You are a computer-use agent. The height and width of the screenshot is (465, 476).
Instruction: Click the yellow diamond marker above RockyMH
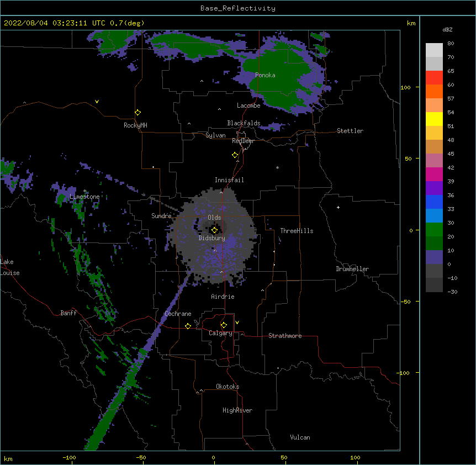138,113
